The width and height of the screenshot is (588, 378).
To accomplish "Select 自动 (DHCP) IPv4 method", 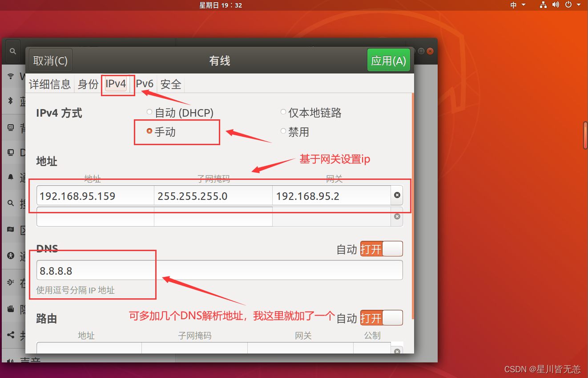I will [x=180, y=113].
